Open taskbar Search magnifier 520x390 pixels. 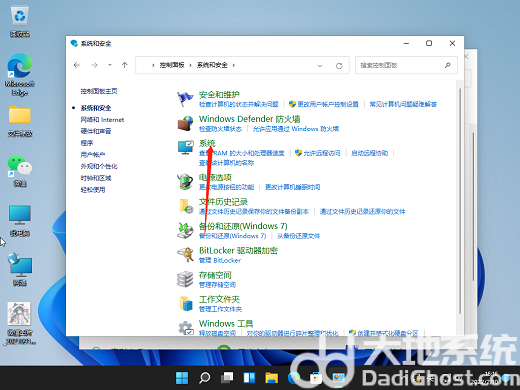coord(204,378)
